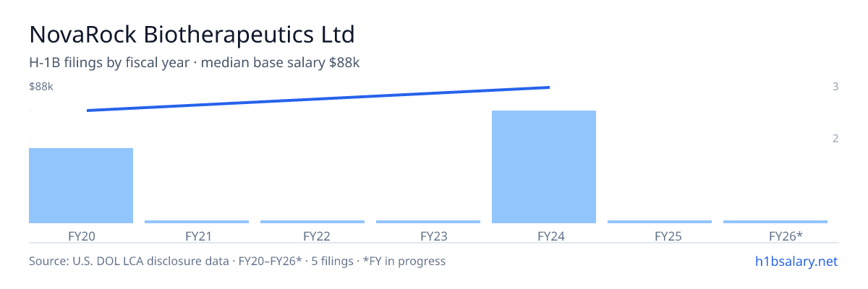Click the FY24 filings bar
Screen dimensions: 868x289
pos(544,167)
